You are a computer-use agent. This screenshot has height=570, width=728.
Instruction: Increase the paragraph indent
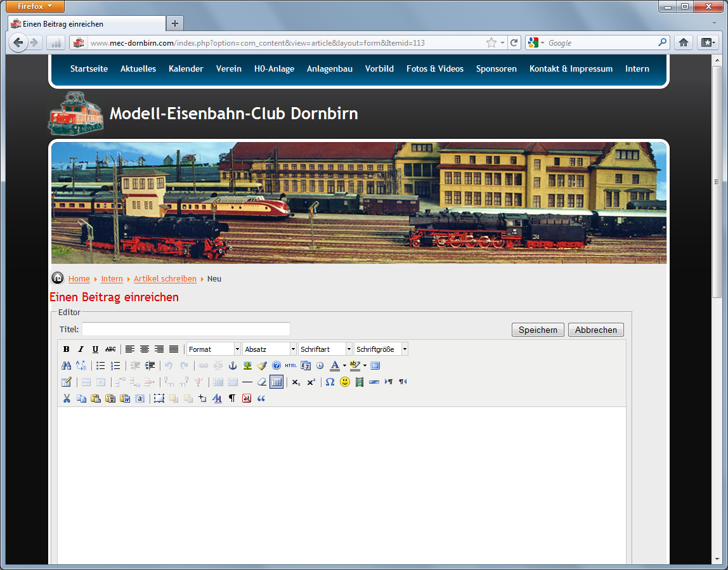click(x=150, y=366)
